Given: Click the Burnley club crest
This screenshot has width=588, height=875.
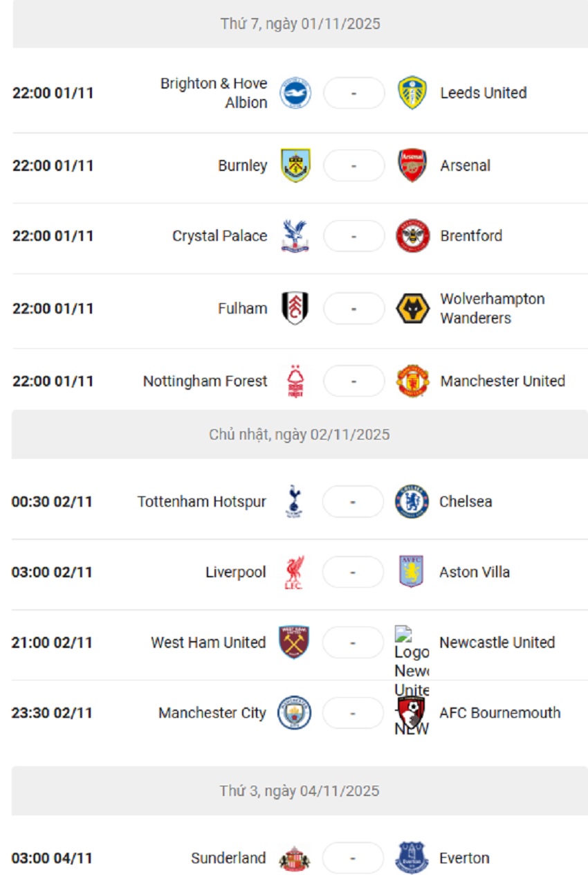Looking at the screenshot, I should tap(295, 166).
